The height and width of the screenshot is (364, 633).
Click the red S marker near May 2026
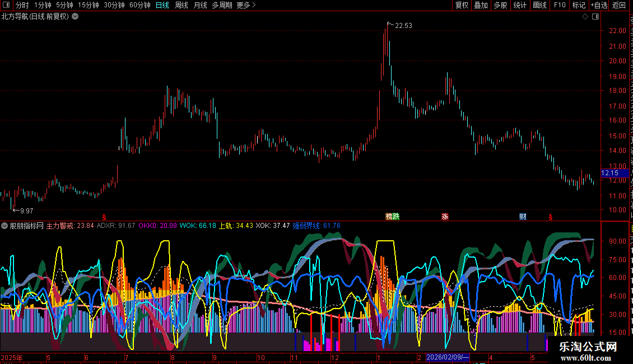(550, 217)
